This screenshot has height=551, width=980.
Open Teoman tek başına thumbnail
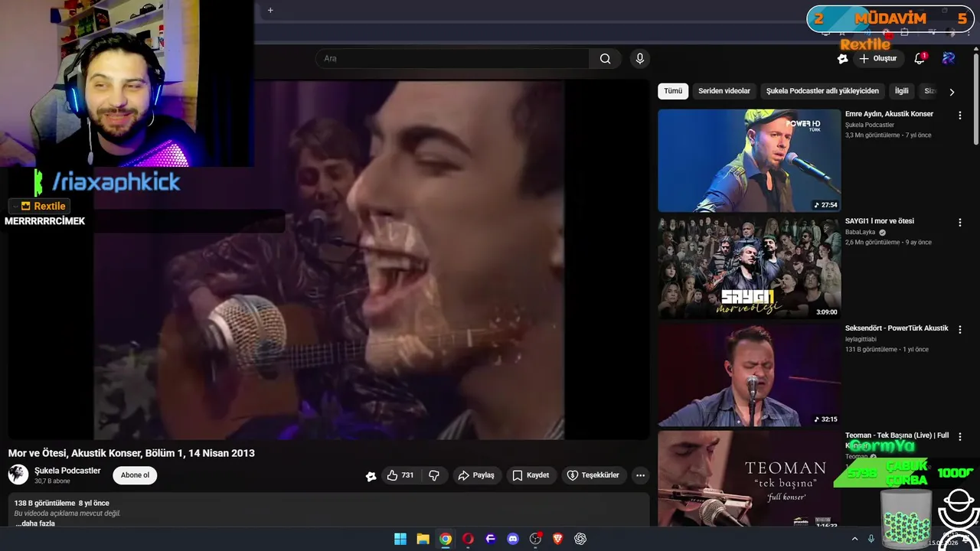tap(750, 480)
